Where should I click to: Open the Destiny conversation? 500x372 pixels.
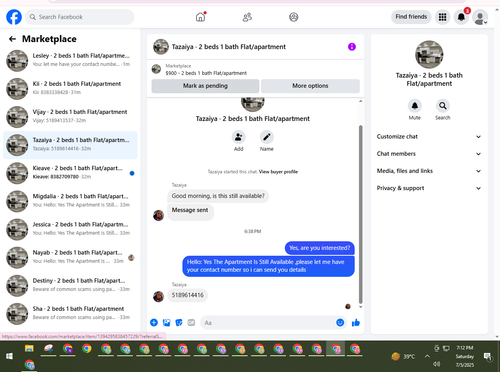[x=70, y=286]
